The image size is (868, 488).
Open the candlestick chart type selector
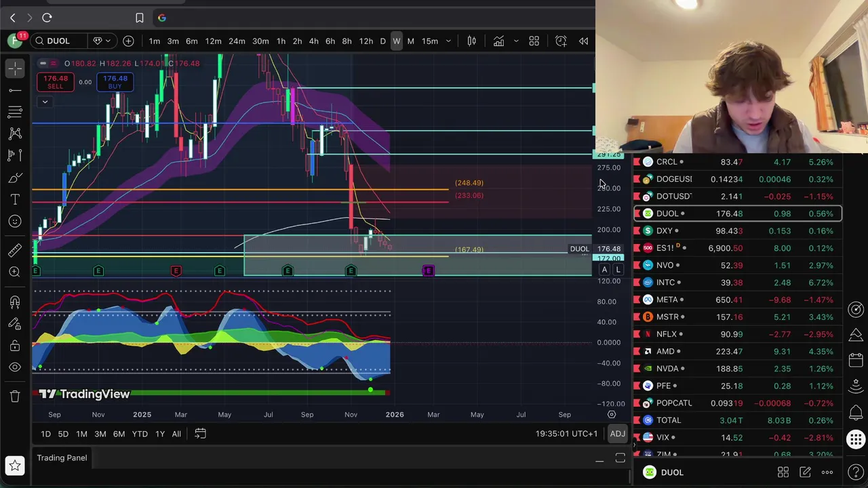(x=471, y=41)
